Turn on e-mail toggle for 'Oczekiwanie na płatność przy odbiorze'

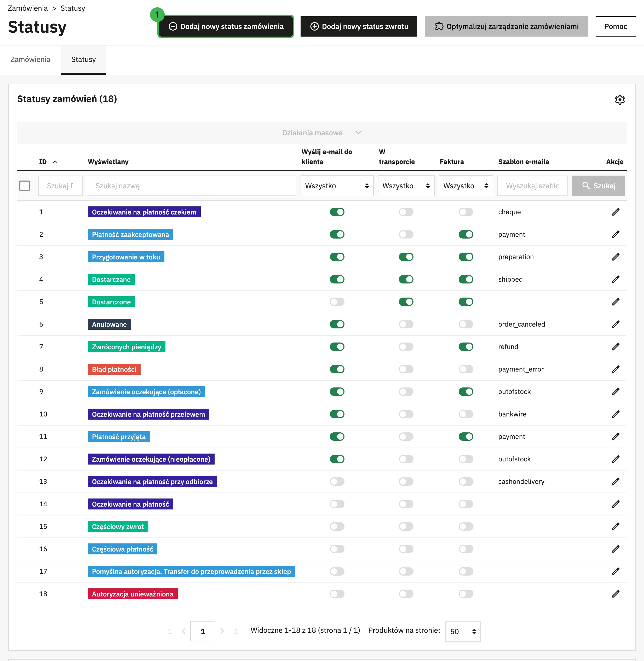(337, 482)
